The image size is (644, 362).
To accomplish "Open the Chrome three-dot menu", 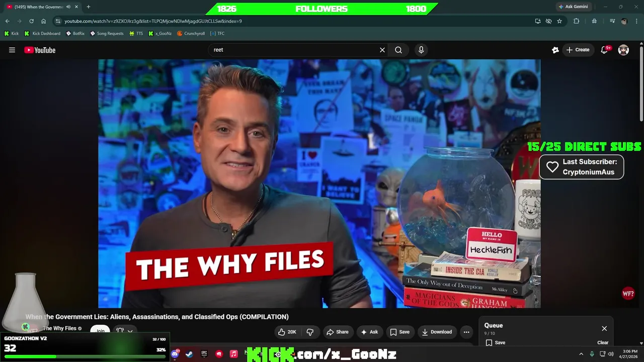I will click(636, 21).
